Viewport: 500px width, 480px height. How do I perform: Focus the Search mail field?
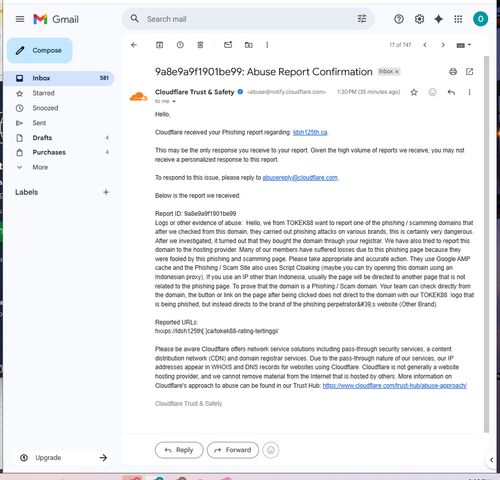(x=247, y=19)
